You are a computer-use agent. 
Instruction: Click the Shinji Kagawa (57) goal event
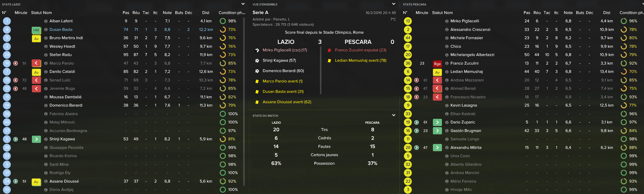[x=279, y=60]
